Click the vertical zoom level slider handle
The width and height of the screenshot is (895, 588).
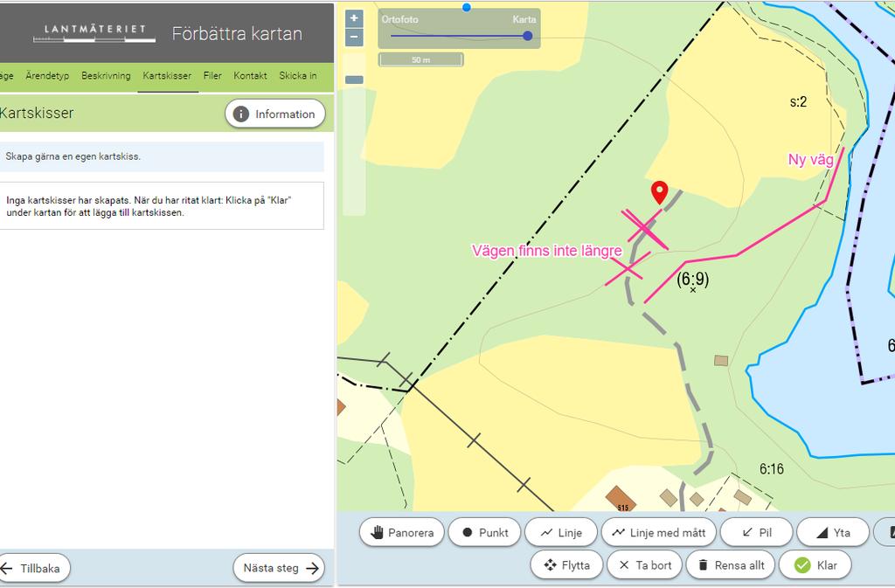[354, 80]
